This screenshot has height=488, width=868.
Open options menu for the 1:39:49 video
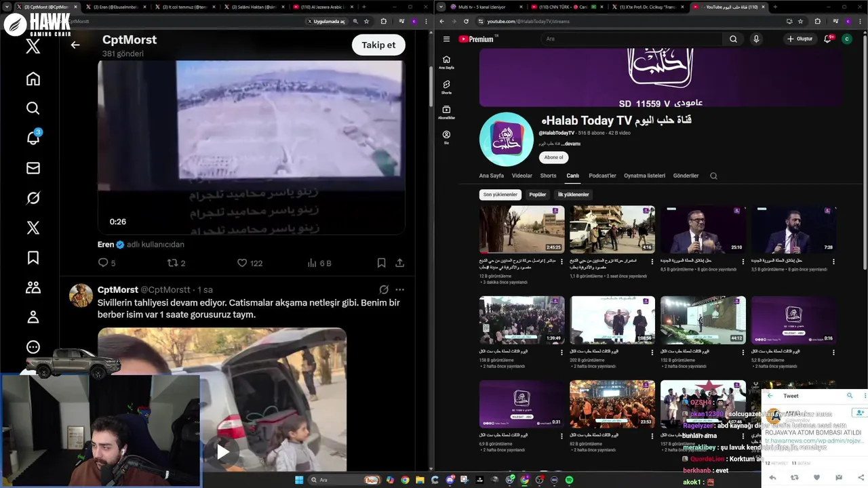click(561, 352)
